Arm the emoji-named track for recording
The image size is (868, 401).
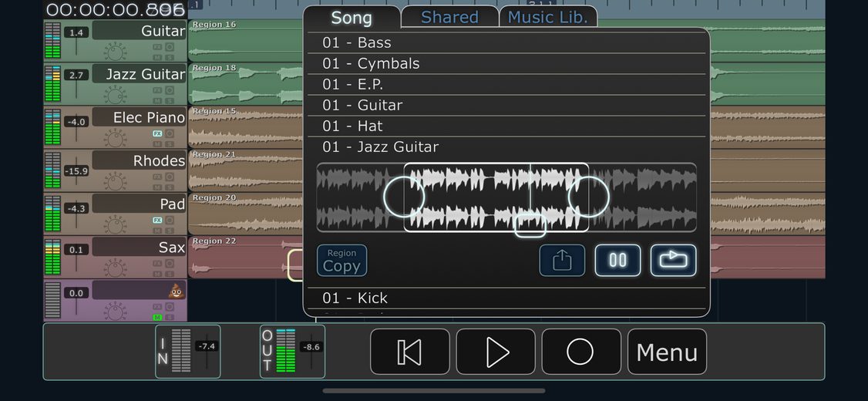tap(170, 306)
